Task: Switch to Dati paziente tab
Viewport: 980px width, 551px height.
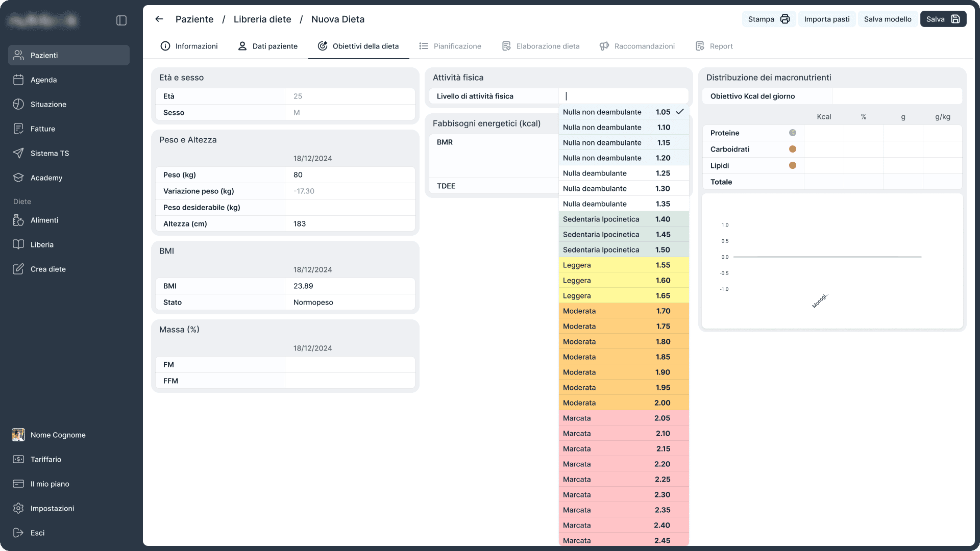Action: tap(268, 46)
